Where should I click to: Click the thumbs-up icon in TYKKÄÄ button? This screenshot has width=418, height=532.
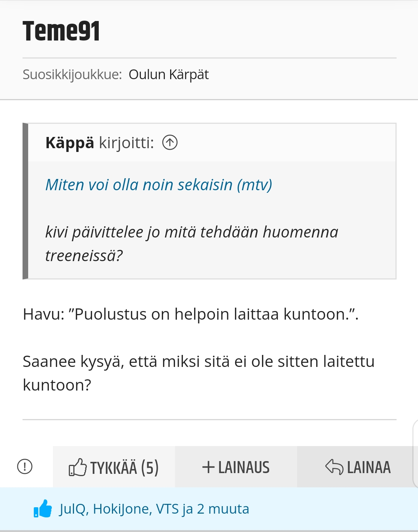[78, 467]
